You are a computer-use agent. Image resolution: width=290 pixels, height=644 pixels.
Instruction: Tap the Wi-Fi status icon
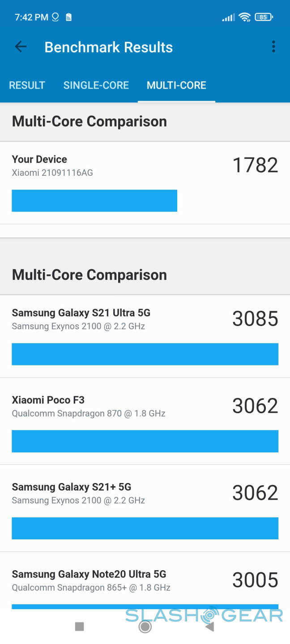[244, 17]
